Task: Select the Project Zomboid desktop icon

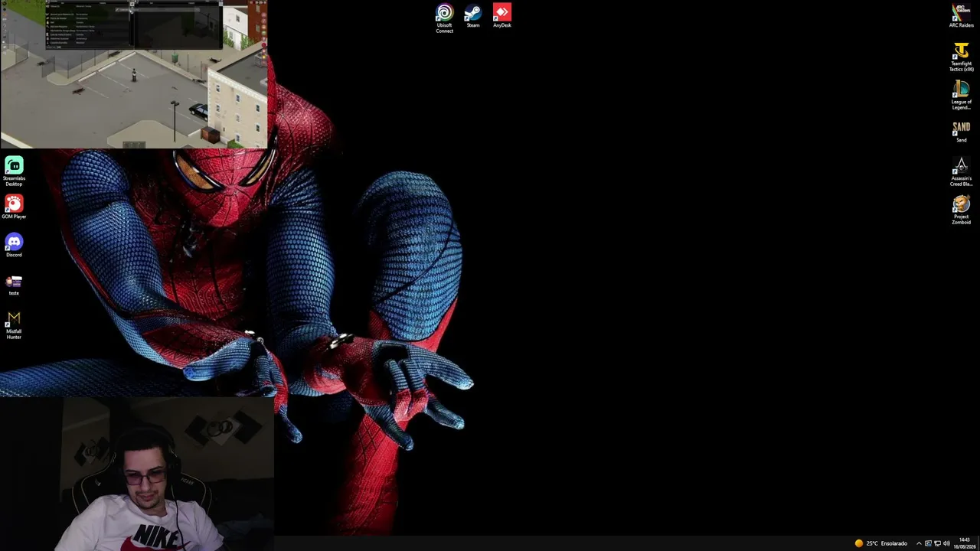Action: [961, 210]
